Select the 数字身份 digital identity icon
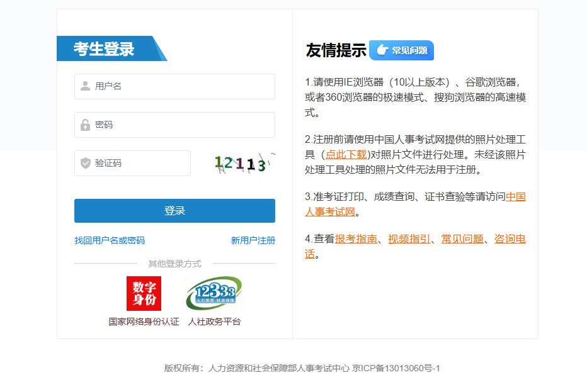Image resolution: width=587 pixels, height=392 pixels. pyautogui.click(x=144, y=293)
